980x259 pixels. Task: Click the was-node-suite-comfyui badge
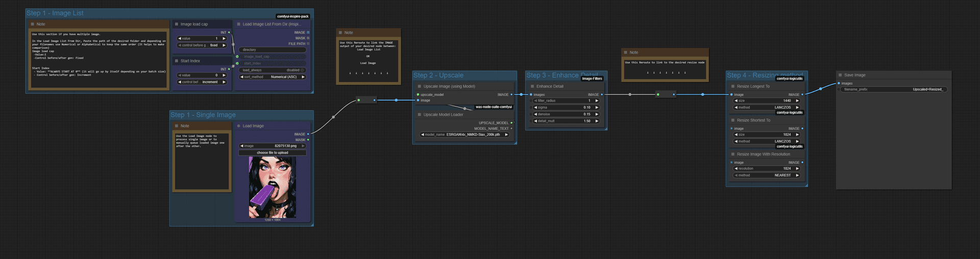click(x=494, y=107)
